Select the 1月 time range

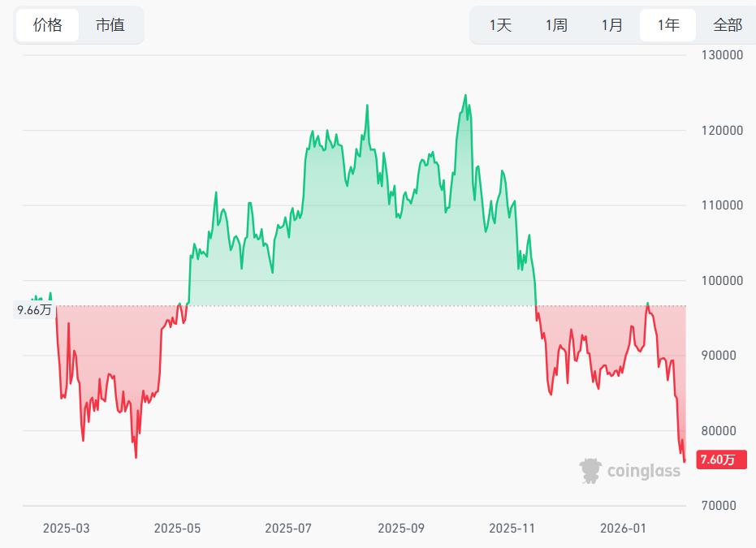612,25
